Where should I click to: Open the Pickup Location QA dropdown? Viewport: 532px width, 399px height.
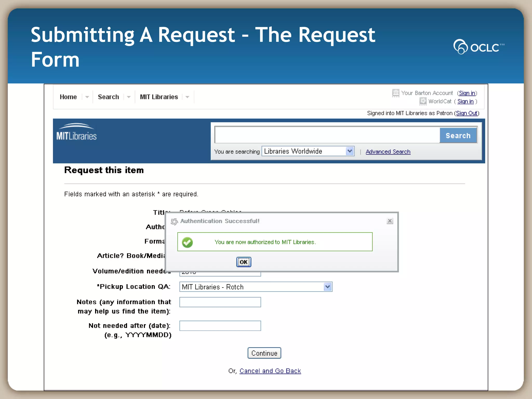(x=256, y=287)
